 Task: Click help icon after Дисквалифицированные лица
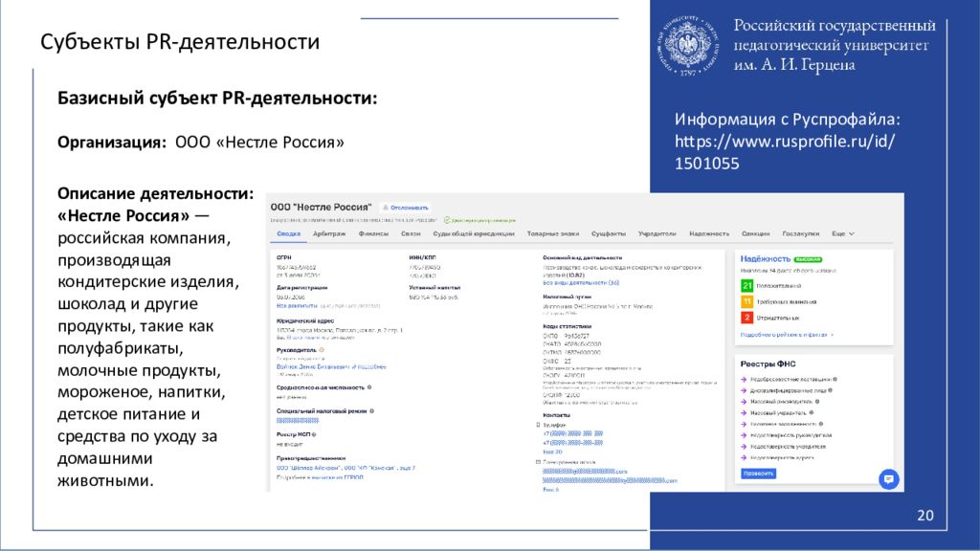pos(830,390)
